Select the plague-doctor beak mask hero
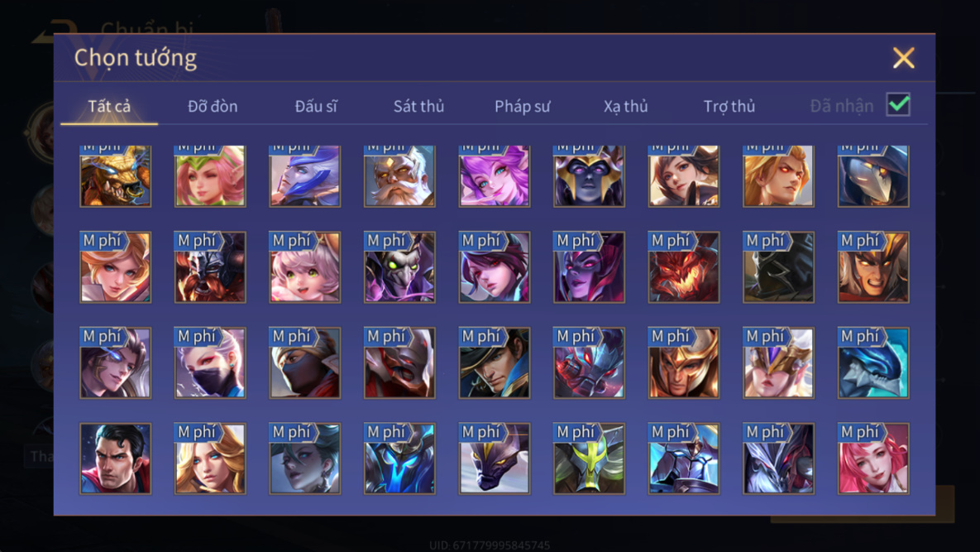 click(873, 175)
